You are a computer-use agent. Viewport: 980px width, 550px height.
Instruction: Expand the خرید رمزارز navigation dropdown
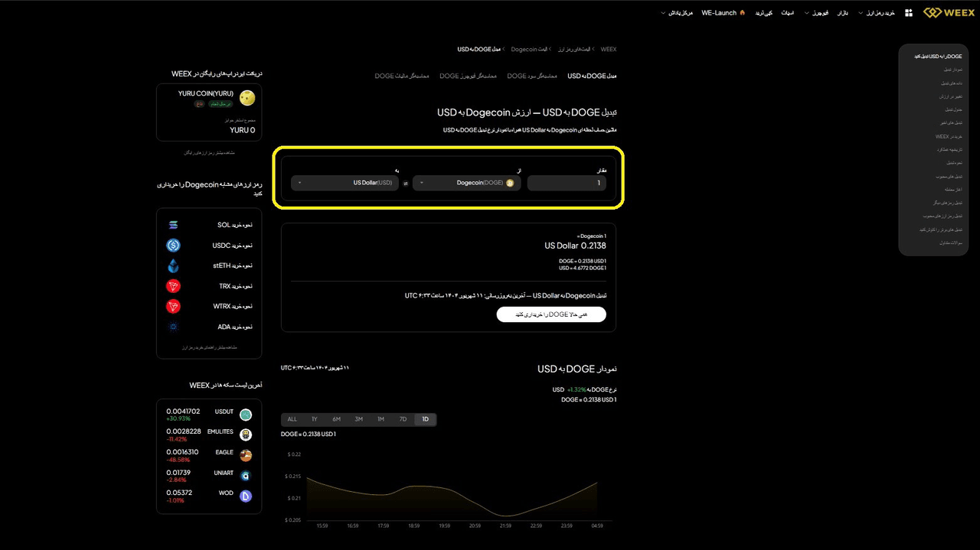point(880,11)
